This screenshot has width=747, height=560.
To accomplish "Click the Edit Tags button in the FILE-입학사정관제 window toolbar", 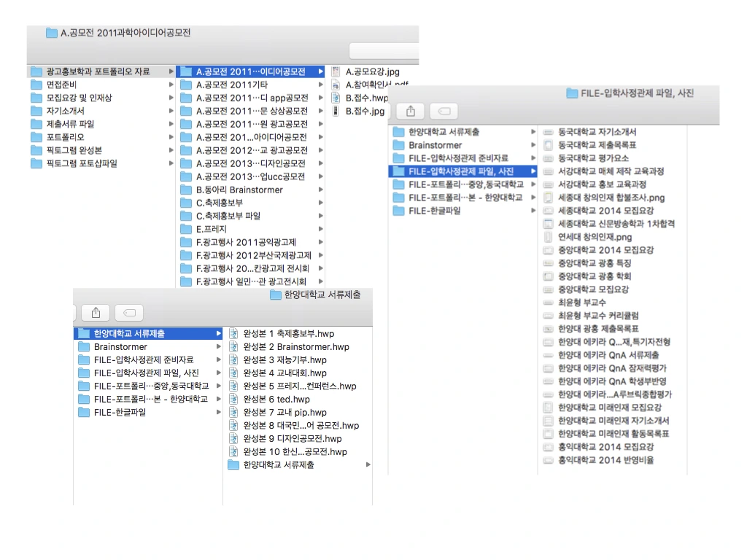I will tap(444, 111).
